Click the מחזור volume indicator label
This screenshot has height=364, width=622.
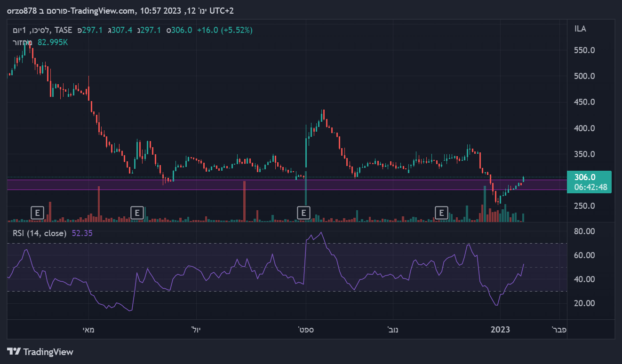[x=22, y=42]
